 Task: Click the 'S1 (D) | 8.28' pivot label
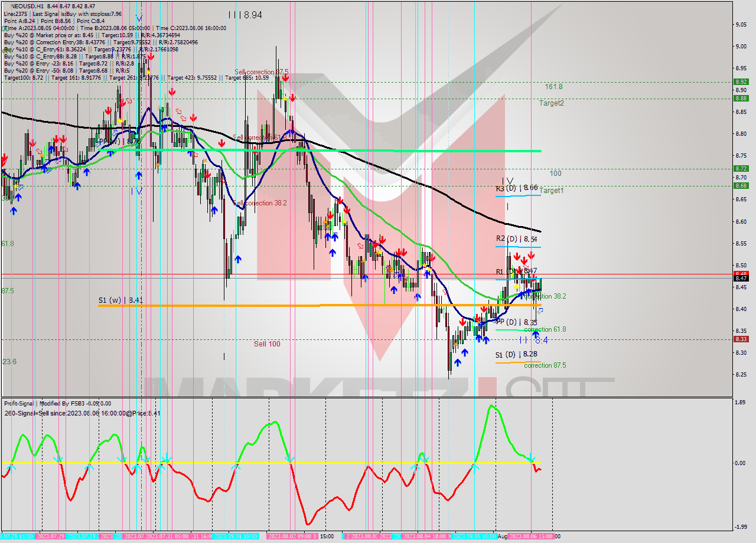[x=517, y=354]
